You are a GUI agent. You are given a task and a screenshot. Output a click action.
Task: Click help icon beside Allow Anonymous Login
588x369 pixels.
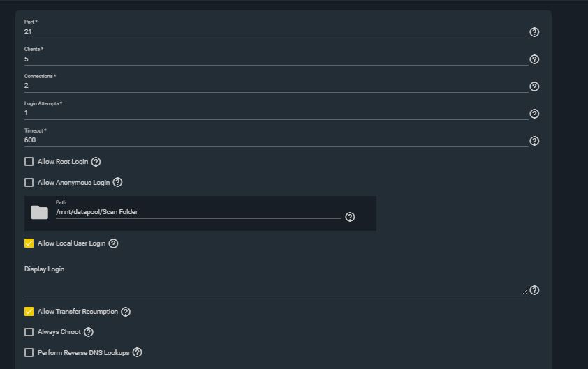tap(117, 183)
